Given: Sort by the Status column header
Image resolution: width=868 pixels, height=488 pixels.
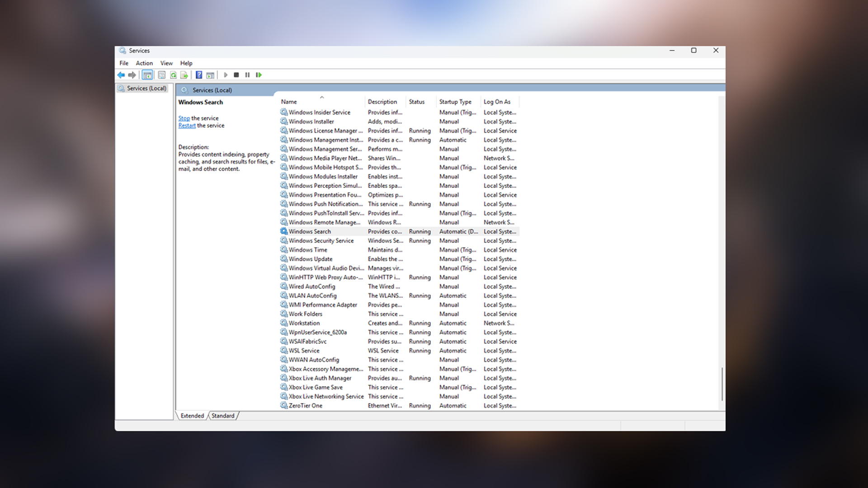Looking at the screenshot, I should point(421,102).
